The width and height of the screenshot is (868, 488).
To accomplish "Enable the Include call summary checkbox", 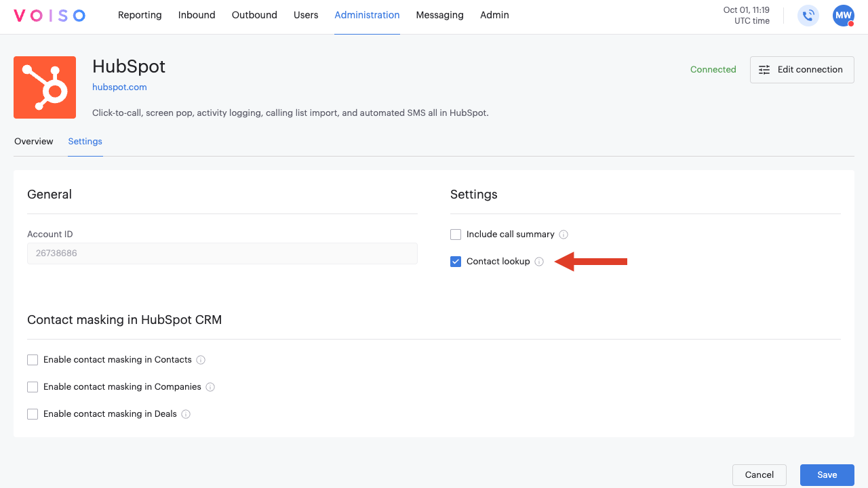I will click(x=456, y=235).
